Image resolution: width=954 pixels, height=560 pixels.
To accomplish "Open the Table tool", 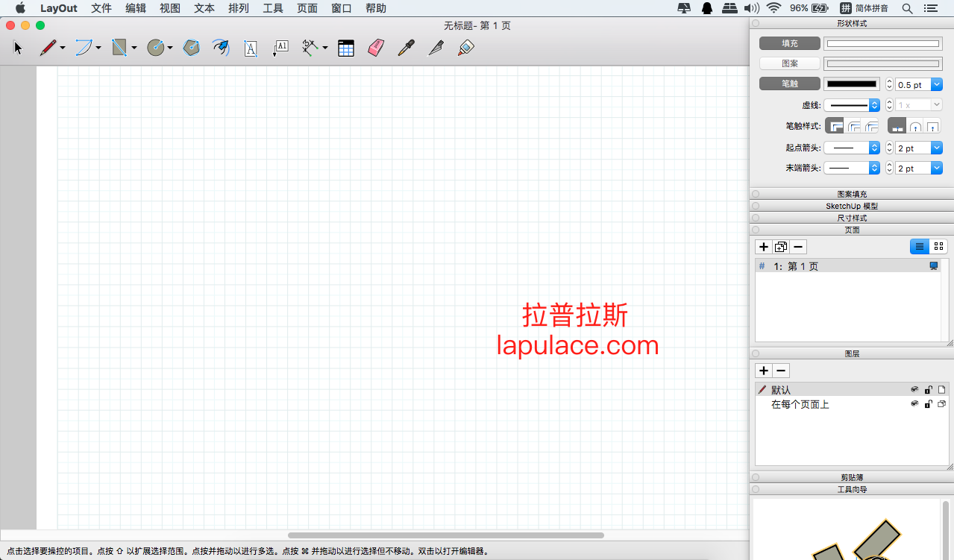I will tap(346, 48).
